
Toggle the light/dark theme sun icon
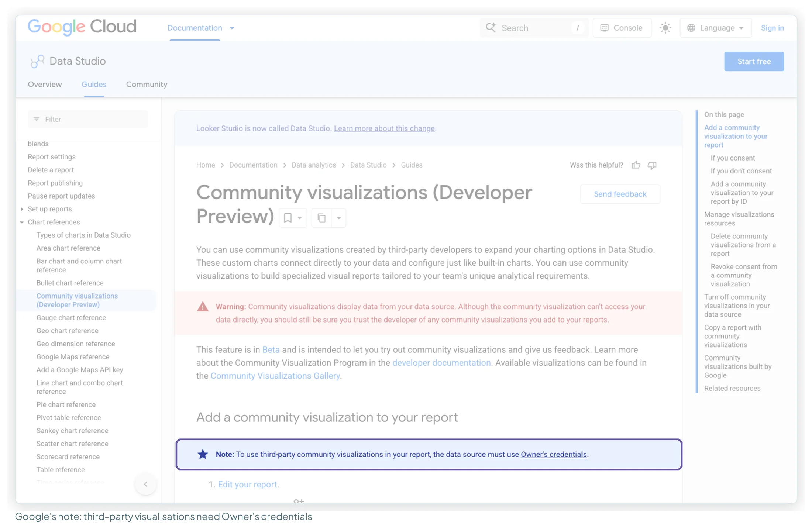[x=665, y=28]
